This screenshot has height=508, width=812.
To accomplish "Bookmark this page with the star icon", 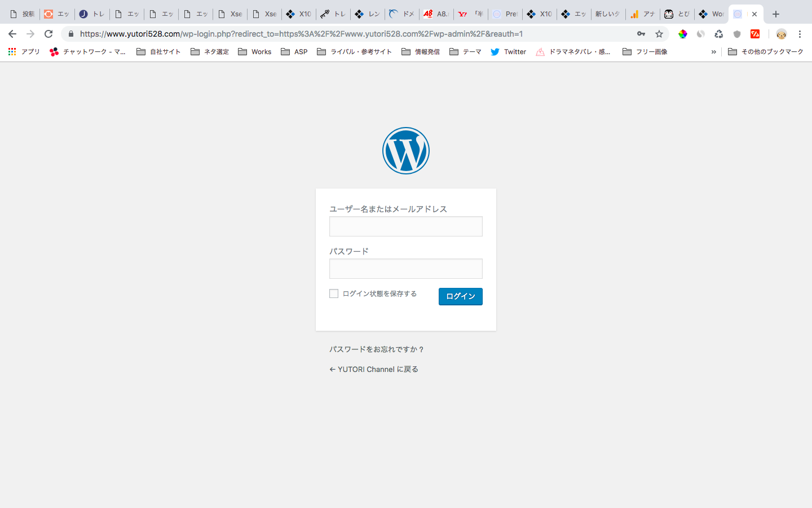I will click(x=659, y=34).
